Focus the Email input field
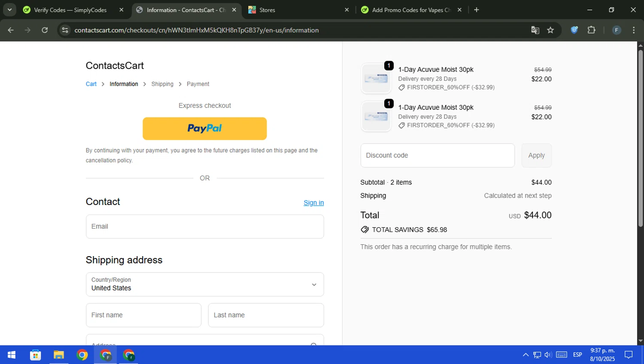Screen dimensions: 644x364 (x=205, y=226)
